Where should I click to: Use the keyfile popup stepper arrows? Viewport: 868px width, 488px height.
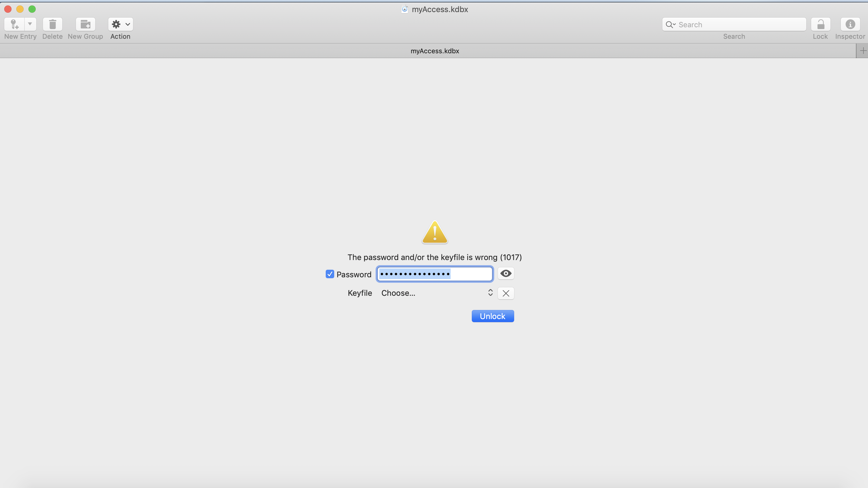pos(490,293)
